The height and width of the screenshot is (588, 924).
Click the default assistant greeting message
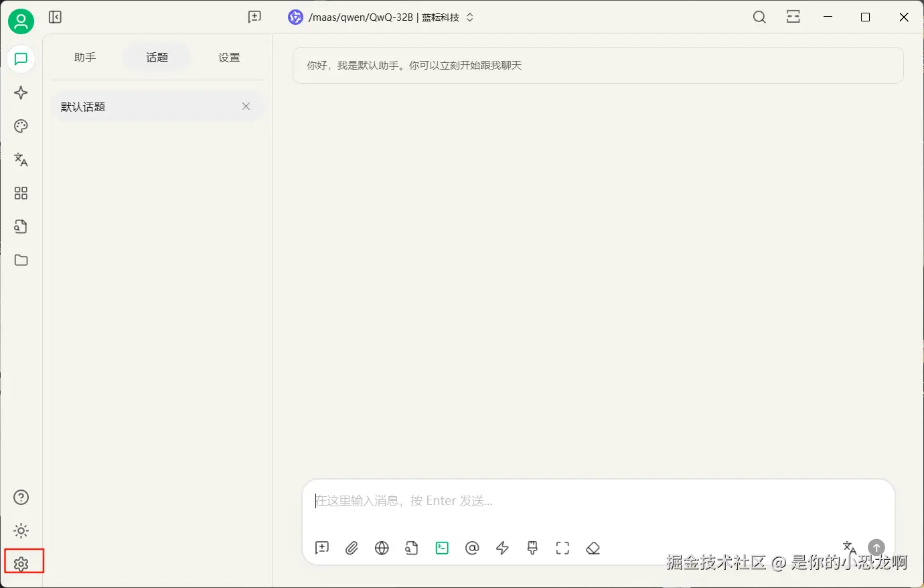598,66
